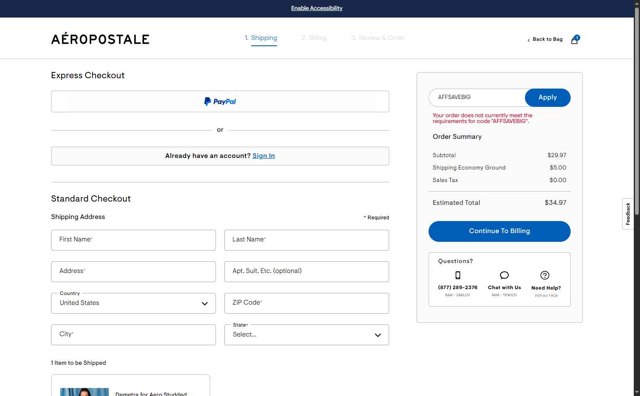Image resolution: width=640 pixels, height=396 pixels.
Task: Click the Aéropostale logo
Action: click(x=100, y=39)
